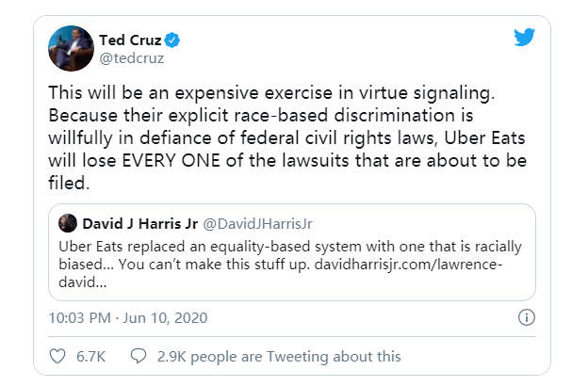Click the 10:03 PM · Jun 10, 2020 timestamp

tap(126, 317)
